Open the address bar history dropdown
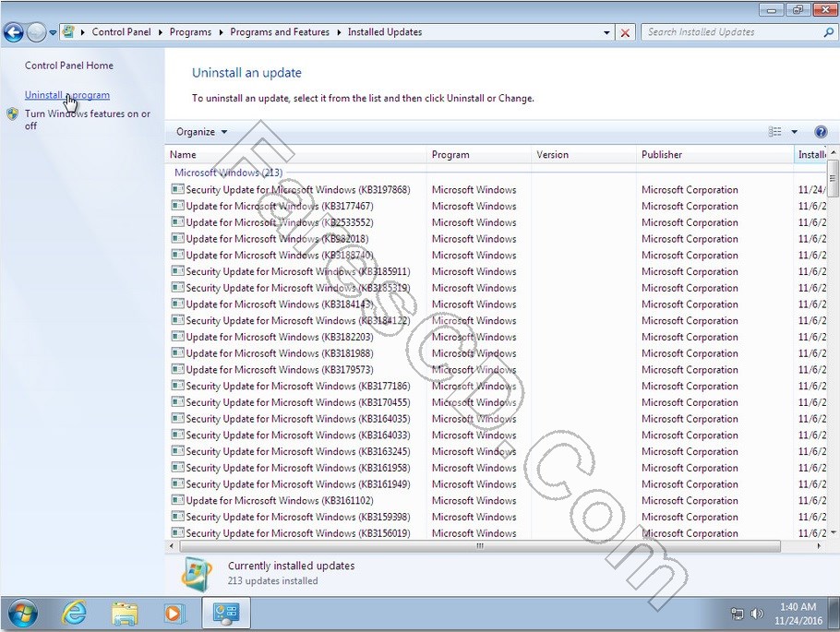 coord(606,32)
